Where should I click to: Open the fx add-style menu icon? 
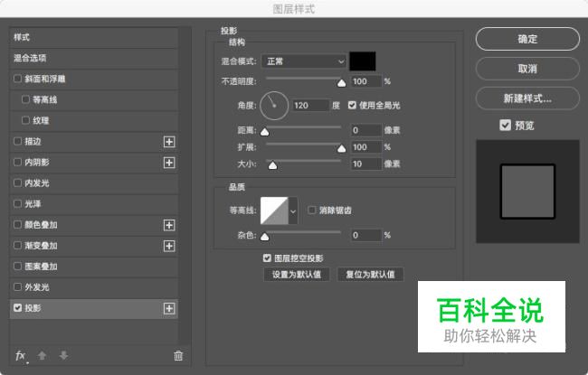tap(21, 355)
